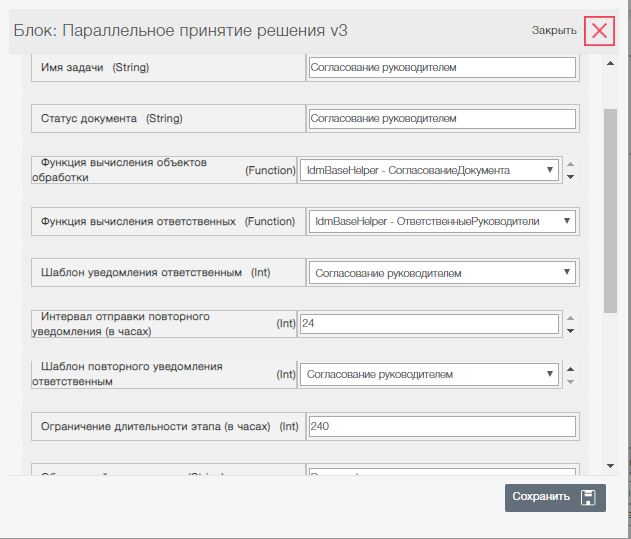The height and width of the screenshot is (539, 631).
Task: Click the "Закрыть" link
Action: (x=554, y=30)
